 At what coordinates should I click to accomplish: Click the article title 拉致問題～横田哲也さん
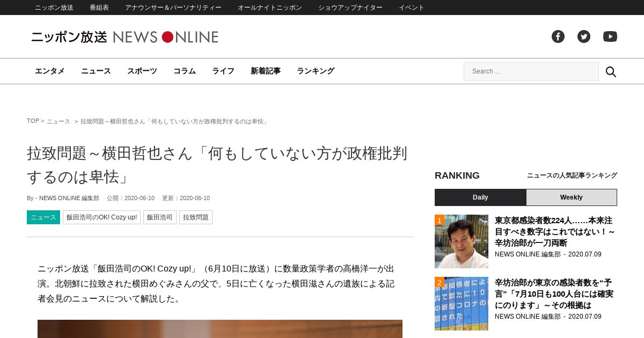(217, 165)
